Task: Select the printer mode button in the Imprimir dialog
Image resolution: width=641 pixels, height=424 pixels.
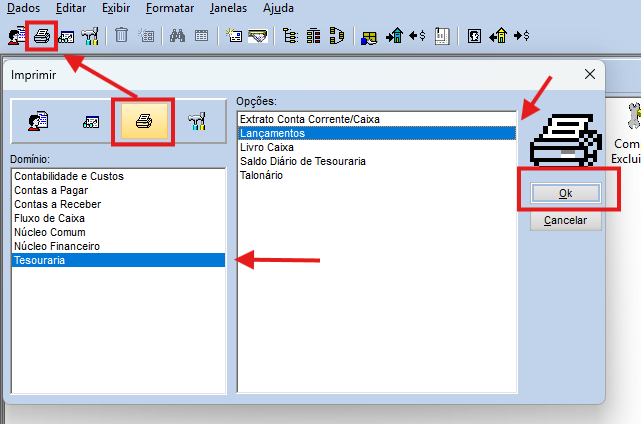Action: pos(144,121)
